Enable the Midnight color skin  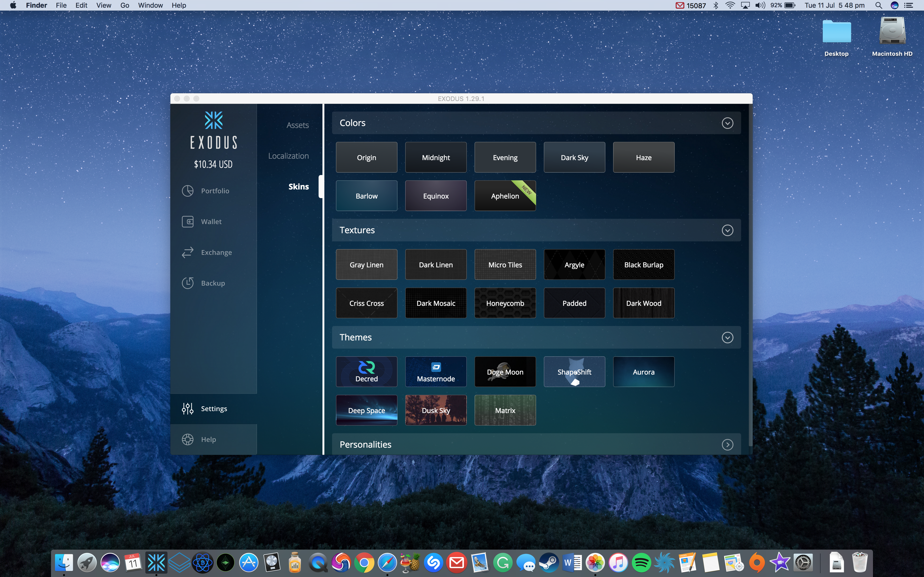(436, 157)
